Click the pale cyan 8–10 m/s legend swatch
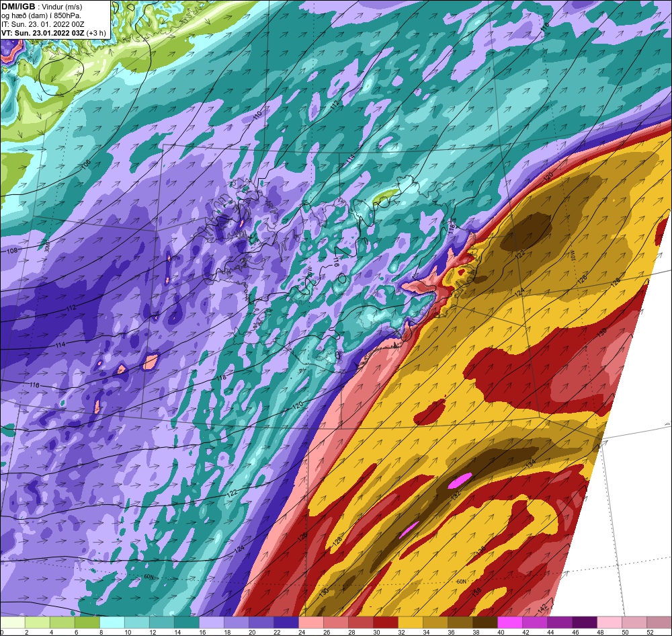The width and height of the screenshot is (672, 636). (113, 623)
